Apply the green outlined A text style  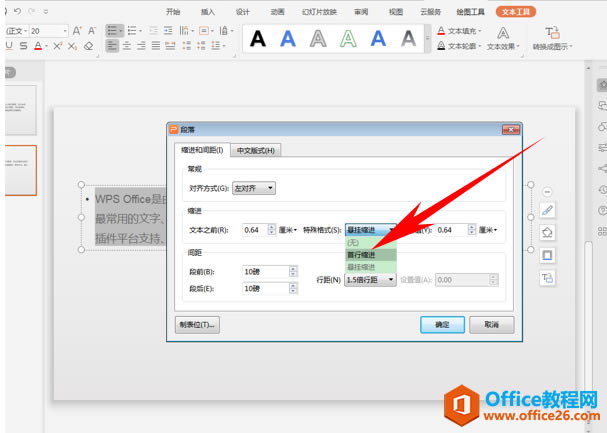tap(348, 39)
